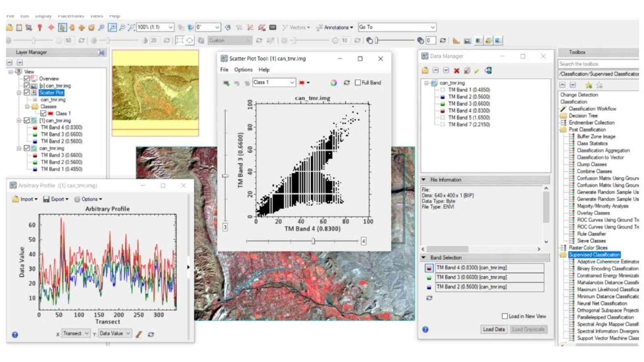Pick the hand Pan tool
Viewport: 644px width, 362px height.
(72, 27)
